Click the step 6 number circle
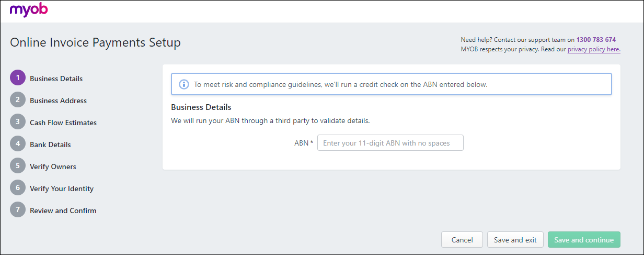Viewport: 644px width, 255px height. [x=18, y=189]
